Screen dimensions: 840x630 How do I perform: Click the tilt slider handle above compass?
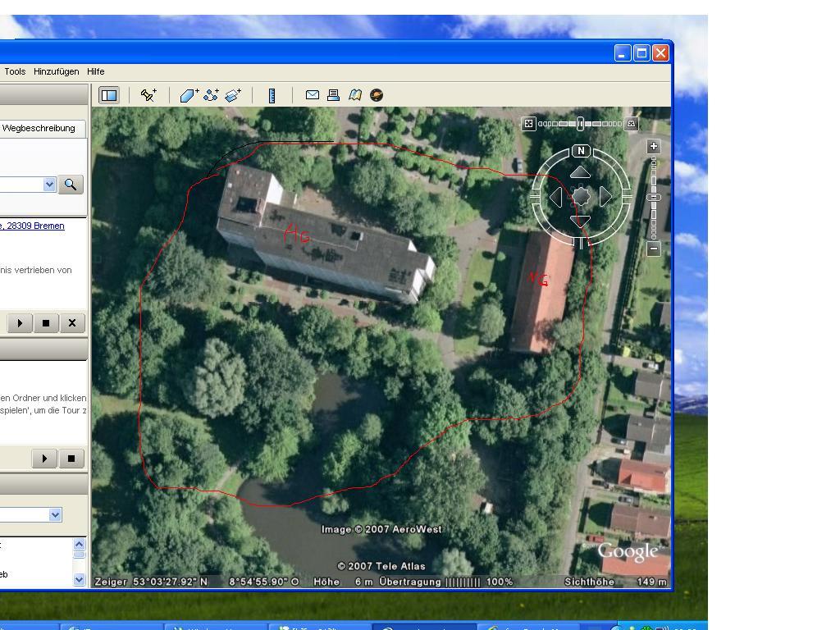[x=580, y=124]
